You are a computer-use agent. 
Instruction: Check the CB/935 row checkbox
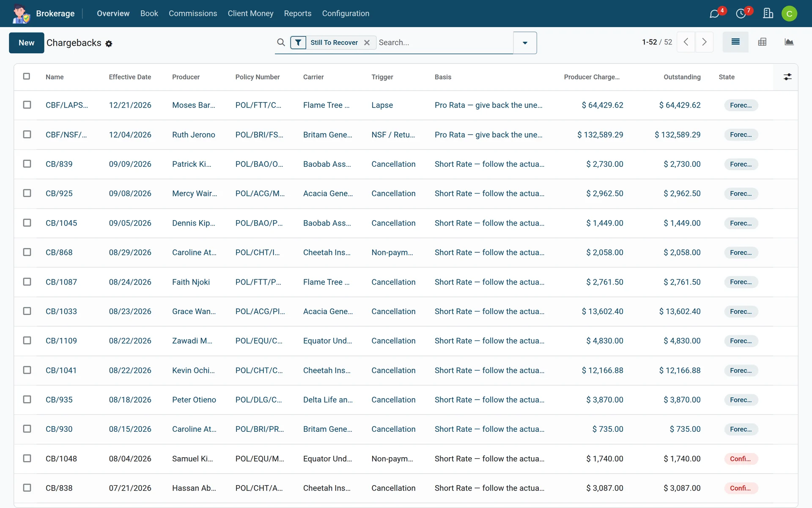[x=27, y=400]
